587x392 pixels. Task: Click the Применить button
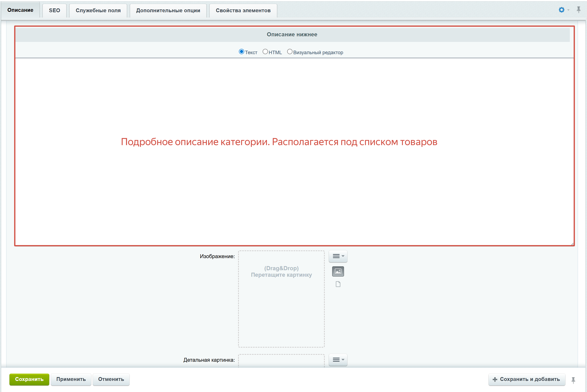click(x=71, y=379)
